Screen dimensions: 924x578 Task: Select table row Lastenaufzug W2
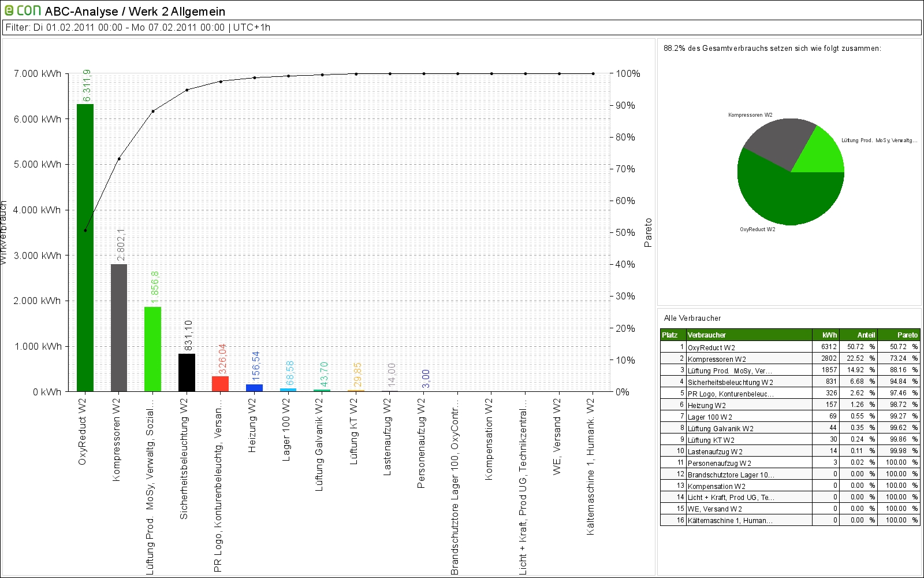(x=790, y=451)
